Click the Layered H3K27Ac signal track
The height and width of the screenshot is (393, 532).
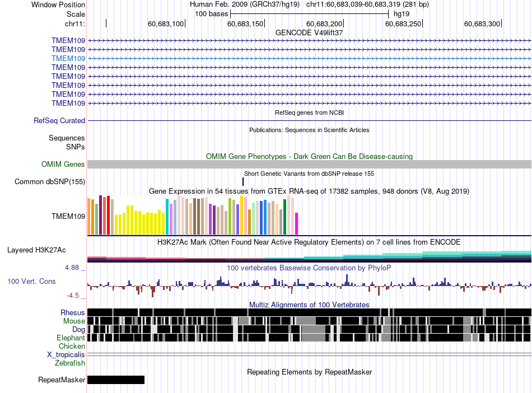pos(310,256)
